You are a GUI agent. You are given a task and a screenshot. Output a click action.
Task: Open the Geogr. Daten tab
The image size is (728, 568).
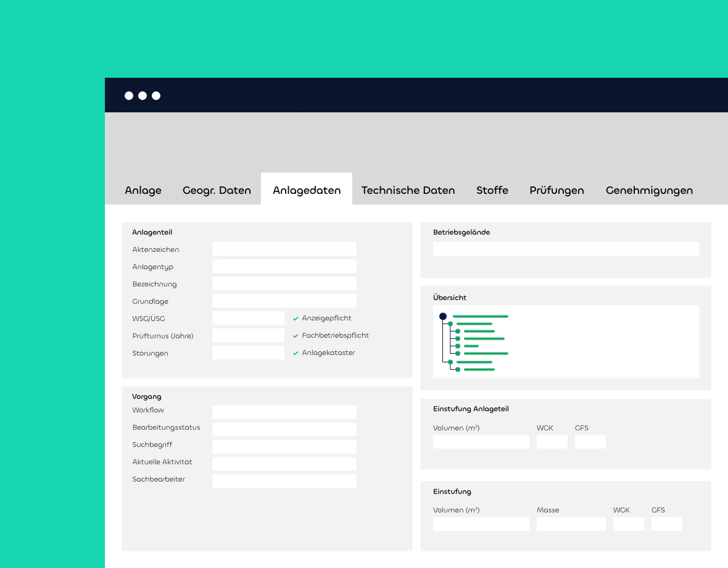[x=217, y=190]
